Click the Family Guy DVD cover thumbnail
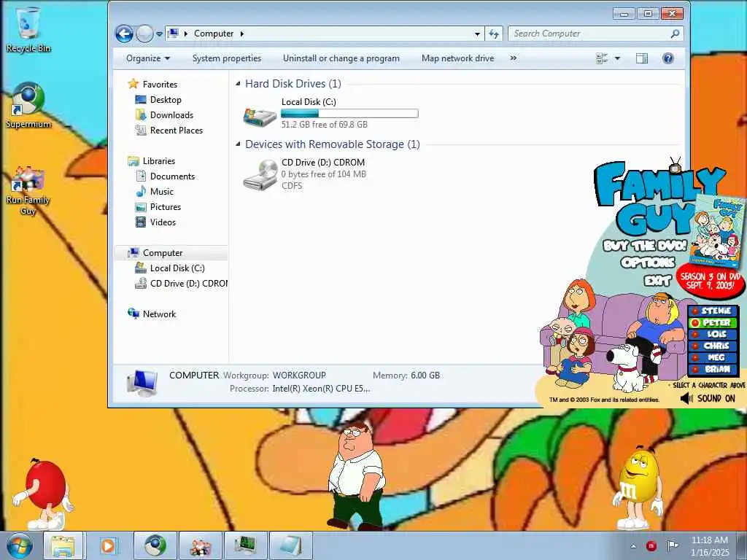 (716, 231)
